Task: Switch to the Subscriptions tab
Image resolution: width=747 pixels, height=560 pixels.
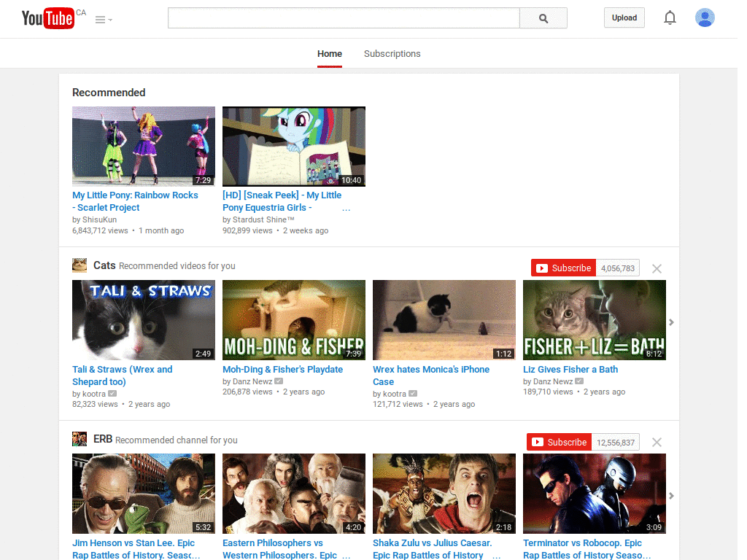Action: coord(392,54)
